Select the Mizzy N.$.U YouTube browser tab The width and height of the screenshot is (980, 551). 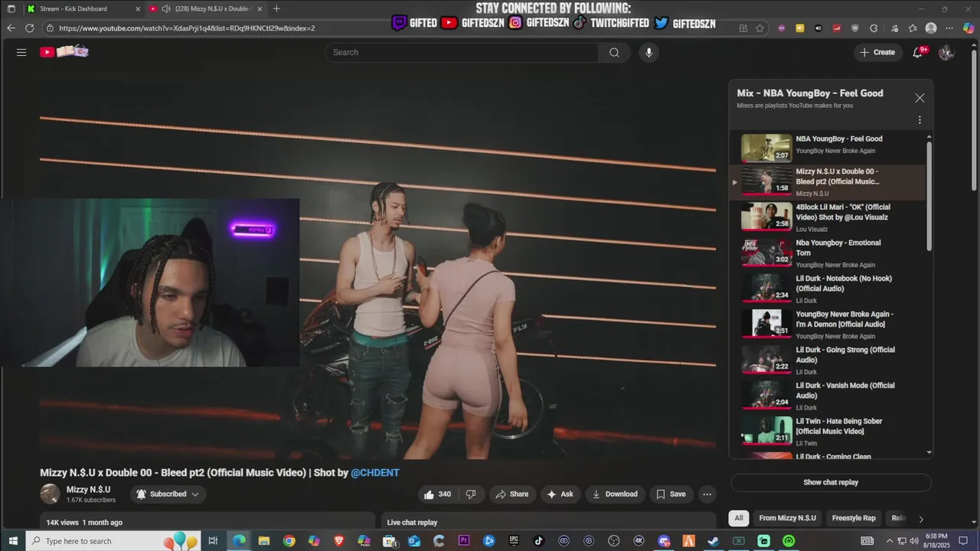(x=205, y=8)
